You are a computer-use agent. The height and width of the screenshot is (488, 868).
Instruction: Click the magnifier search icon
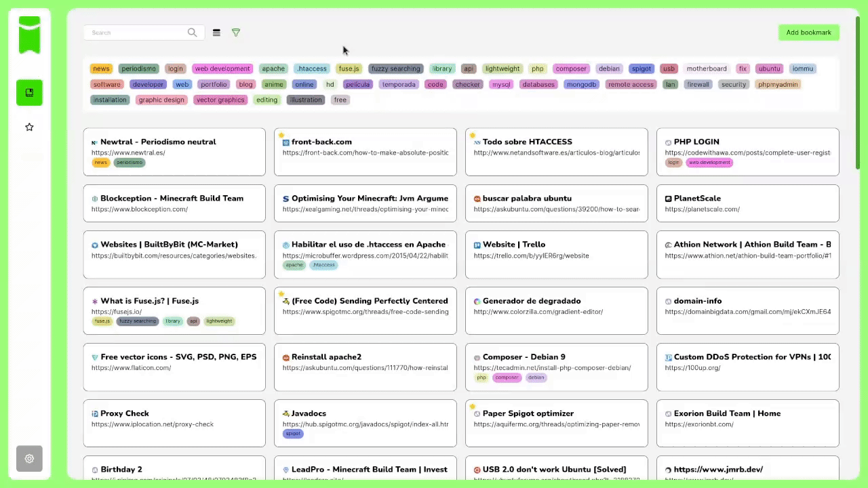[x=192, y=33]
